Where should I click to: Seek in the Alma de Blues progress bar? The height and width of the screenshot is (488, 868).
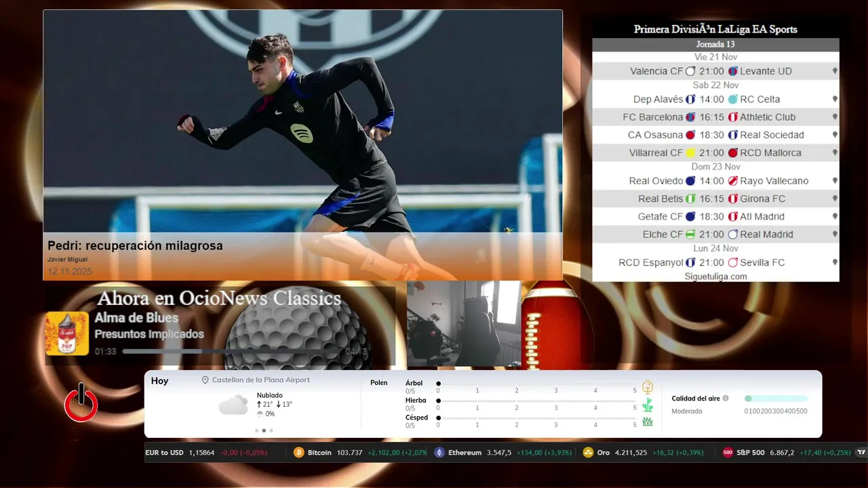point(231,351)
